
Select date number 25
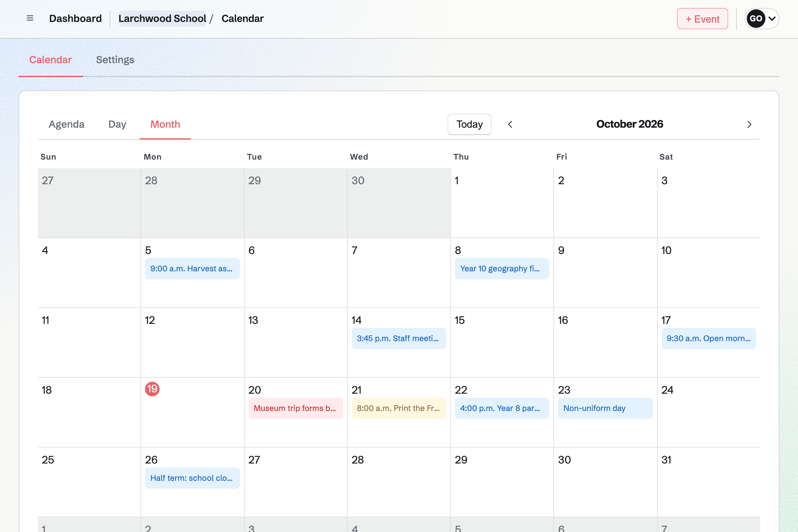(x=48, y=460)
